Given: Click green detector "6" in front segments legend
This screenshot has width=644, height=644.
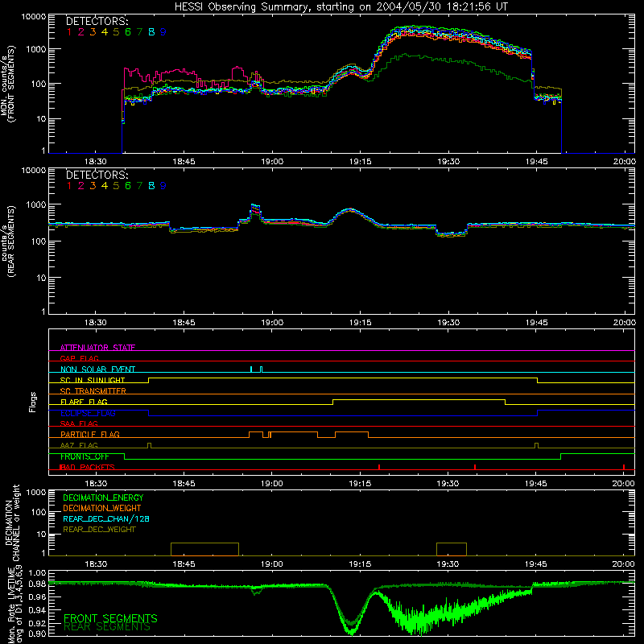Looking at the screenshot, I should tap(128, 32).
